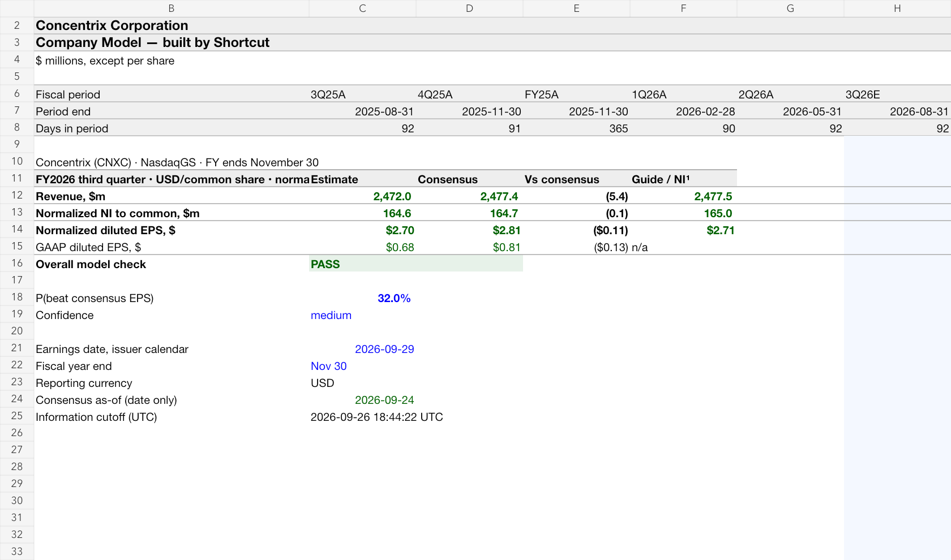951x560 pixels.
Task: Click '$ millions, except per share' cell
Action: click(x=171, y=59)
